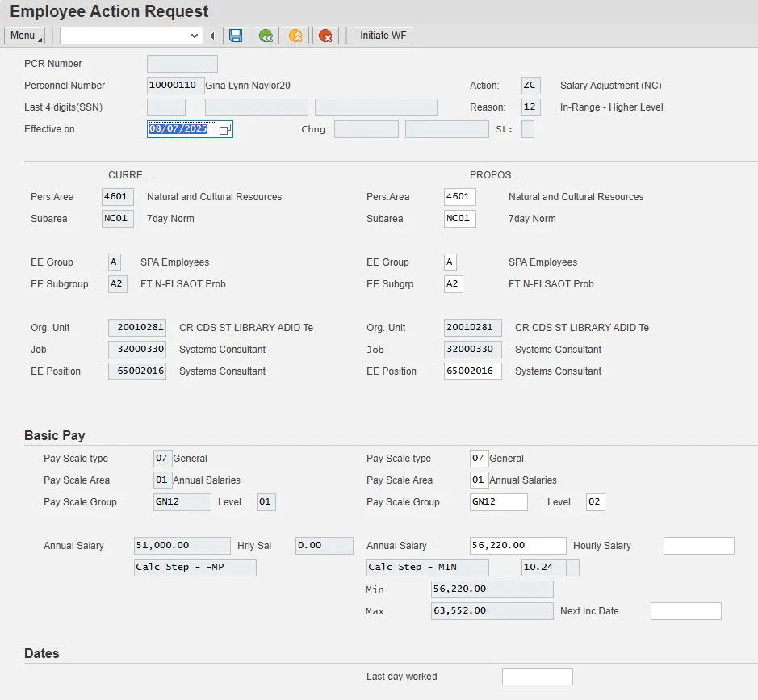This screenshot has width=758, height=700.
Task: Collapse the command field with triangle arrow
Action: (211, 36)
